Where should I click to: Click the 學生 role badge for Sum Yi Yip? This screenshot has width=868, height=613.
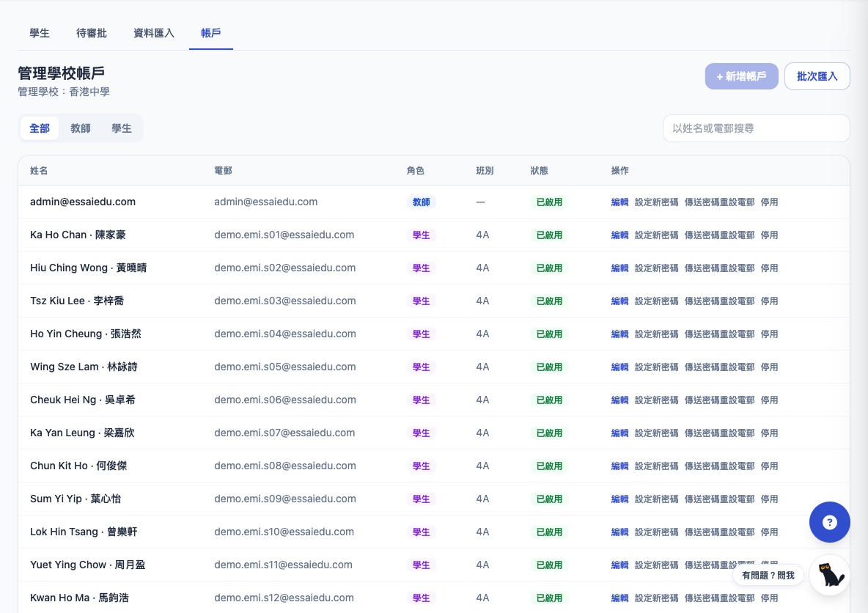click(422, 499)
